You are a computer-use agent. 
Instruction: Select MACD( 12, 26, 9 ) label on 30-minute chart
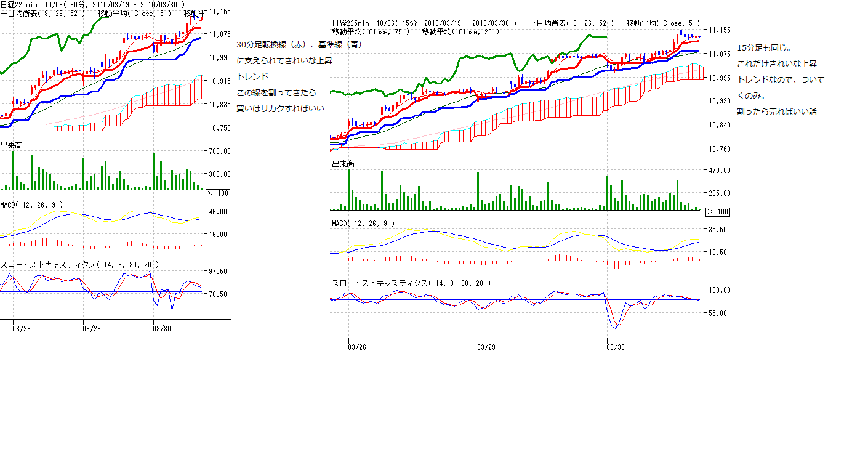31,204
